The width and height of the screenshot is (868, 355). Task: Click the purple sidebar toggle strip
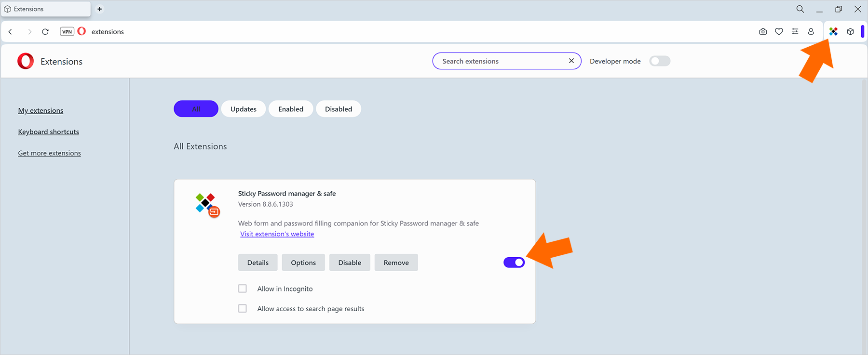[x=863, y=32]
